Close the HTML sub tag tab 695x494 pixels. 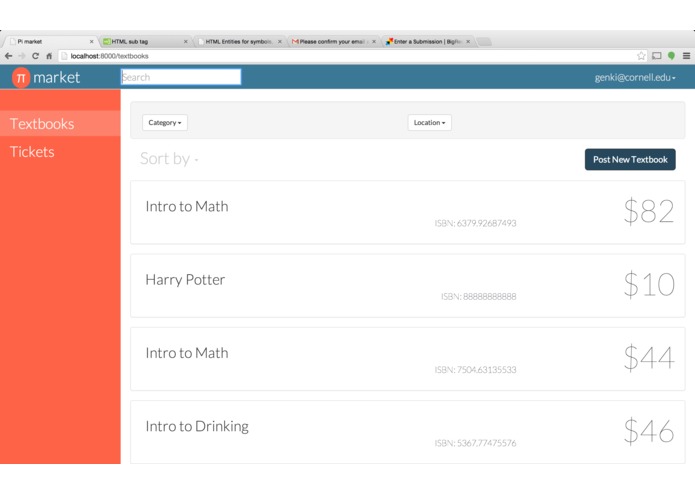click(186, 42)
